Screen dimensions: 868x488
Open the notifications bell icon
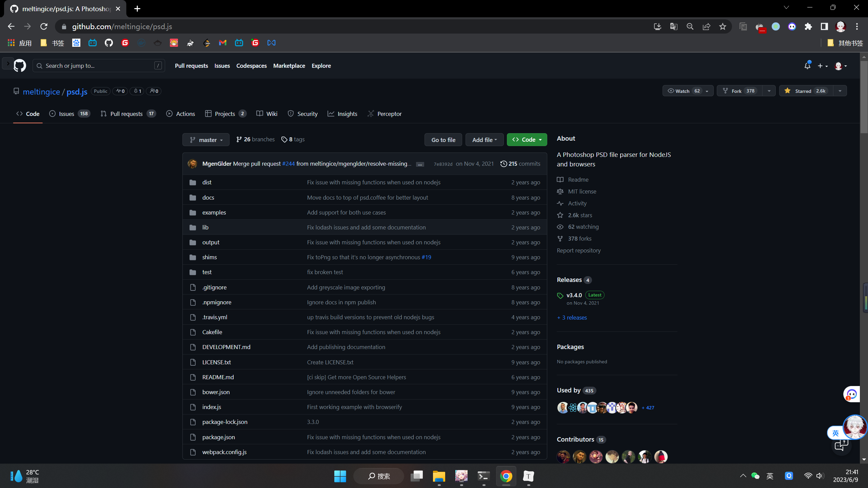[807, 66]
